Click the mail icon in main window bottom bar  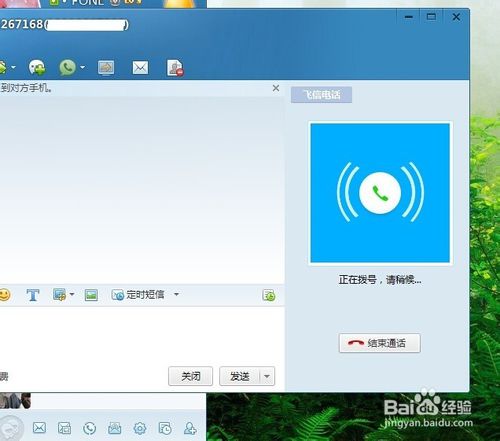[39, 428]
